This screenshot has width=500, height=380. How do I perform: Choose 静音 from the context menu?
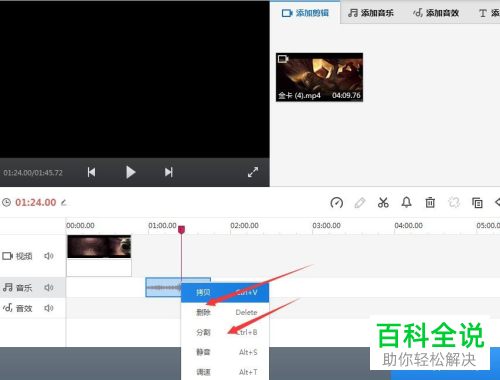pos(225,352)
